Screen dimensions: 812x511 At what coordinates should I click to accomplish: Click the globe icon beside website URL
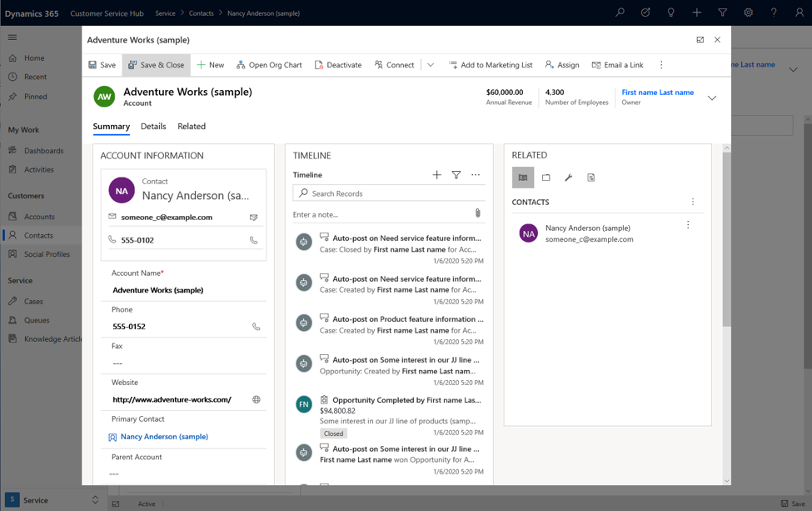pos(256,400)
